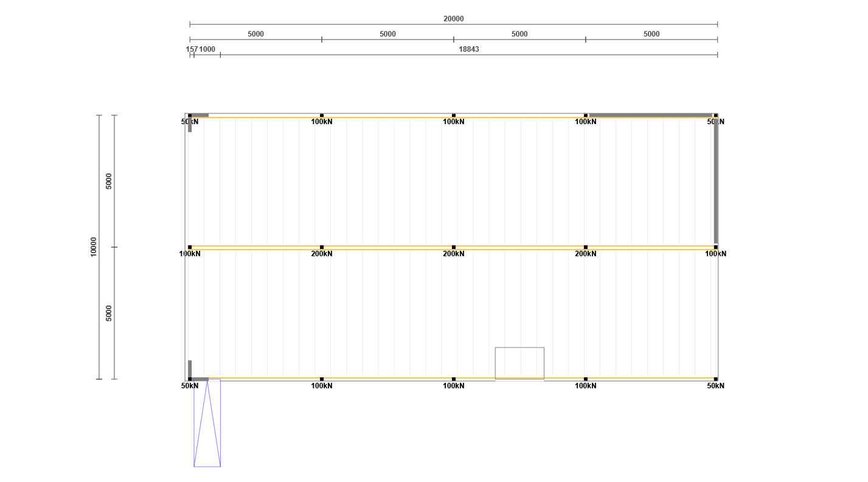Click the small rectangular opening on bottom beam
868x482 pixels.
[519, 363]
